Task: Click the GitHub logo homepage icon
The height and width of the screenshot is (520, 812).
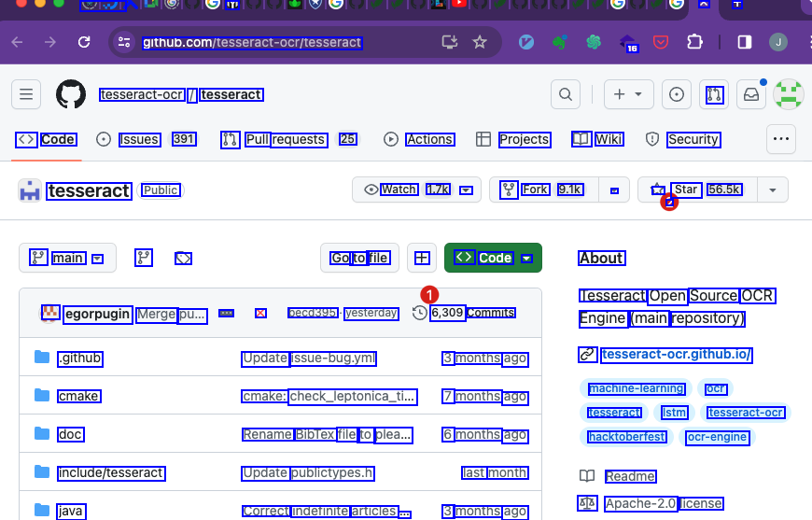Action: click(x=71, y=94)
